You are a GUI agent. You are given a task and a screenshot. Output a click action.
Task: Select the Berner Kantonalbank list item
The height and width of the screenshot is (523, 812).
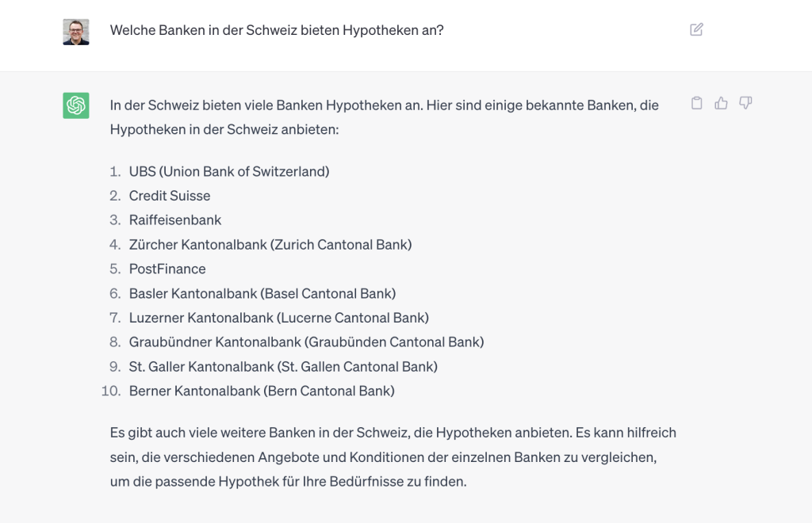[x=262, y=391]
